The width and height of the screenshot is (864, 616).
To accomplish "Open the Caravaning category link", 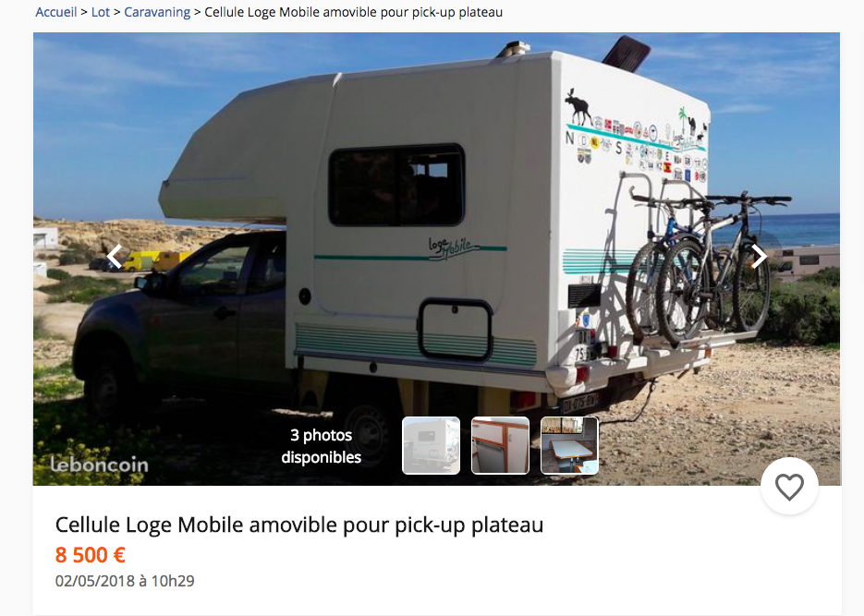I will [x=157, y=12].
